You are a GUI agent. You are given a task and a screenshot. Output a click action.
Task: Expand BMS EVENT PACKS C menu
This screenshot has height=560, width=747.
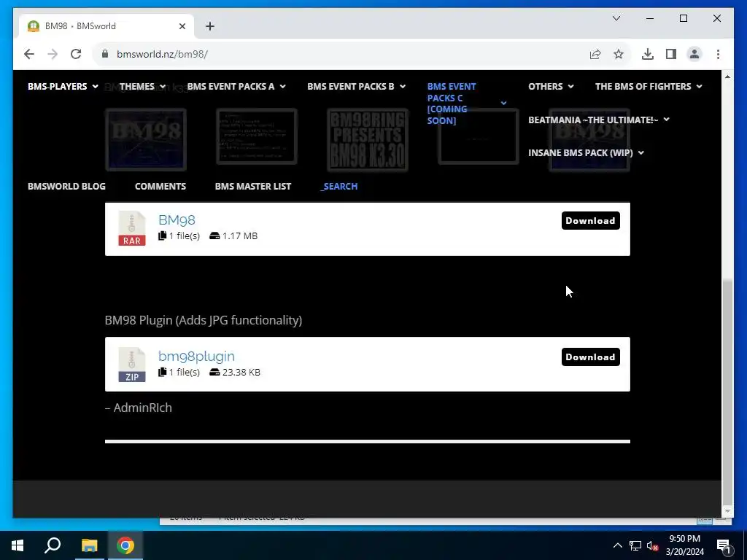click(467, 104)
